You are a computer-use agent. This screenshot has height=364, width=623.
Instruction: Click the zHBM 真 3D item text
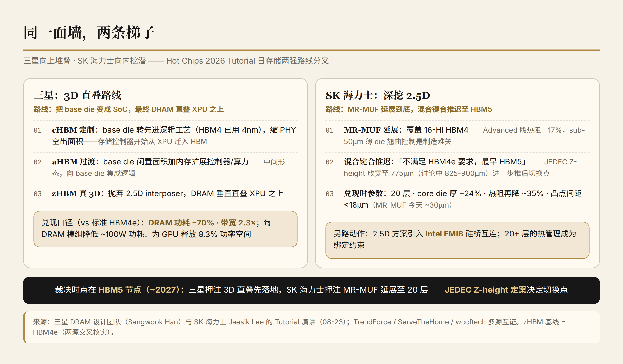click(x=168, y=193)
